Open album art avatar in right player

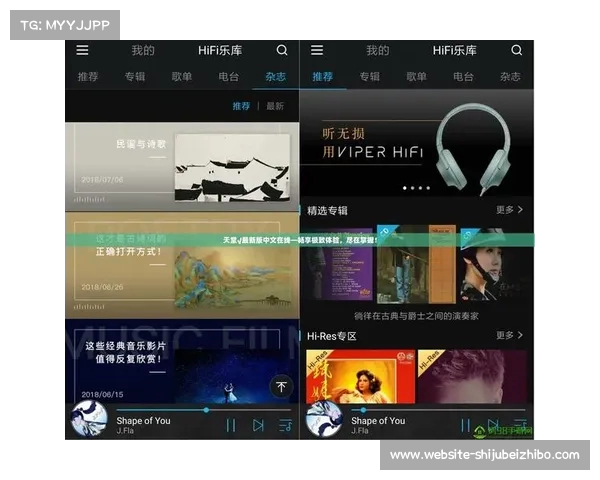tap(324, 419)
